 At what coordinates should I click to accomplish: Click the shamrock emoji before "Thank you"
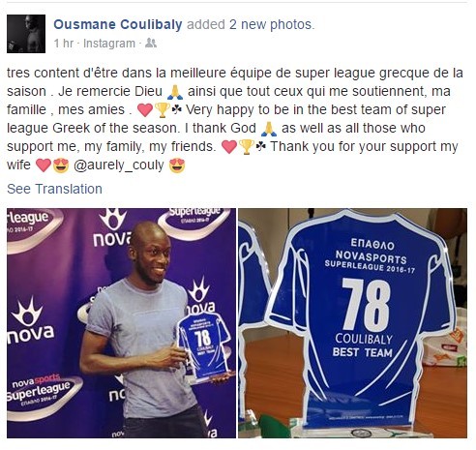261,146
